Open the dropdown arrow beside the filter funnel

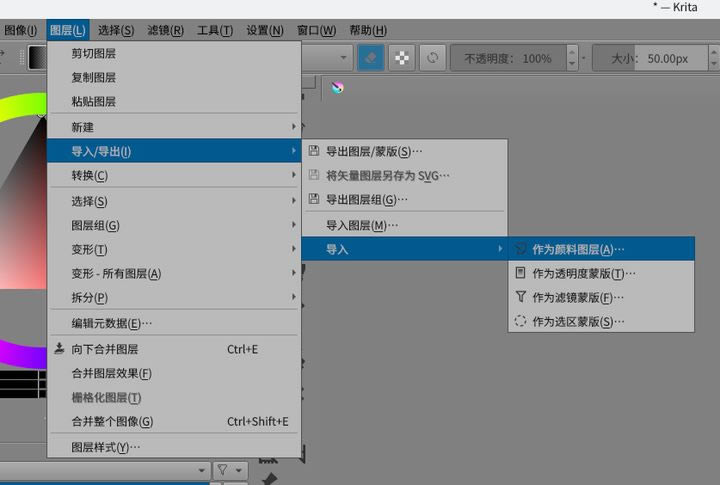[239, 470]
